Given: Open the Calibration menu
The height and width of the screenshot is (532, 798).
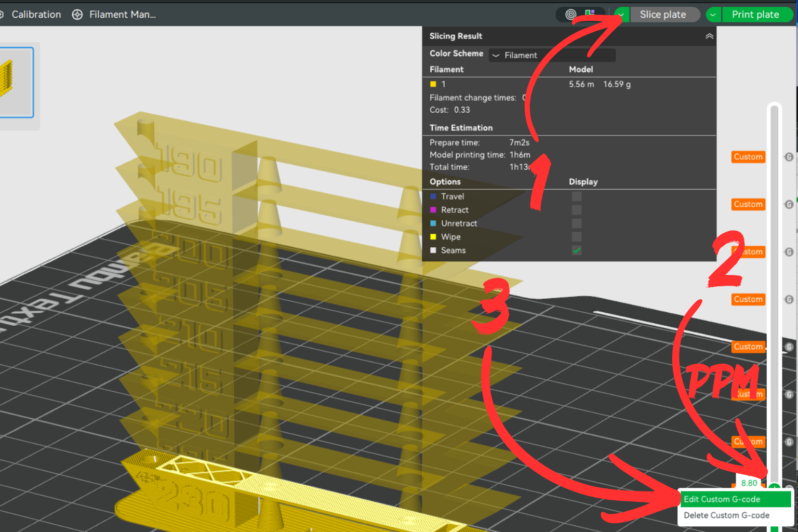Looking at the screenshot, I should pos(36,15).
